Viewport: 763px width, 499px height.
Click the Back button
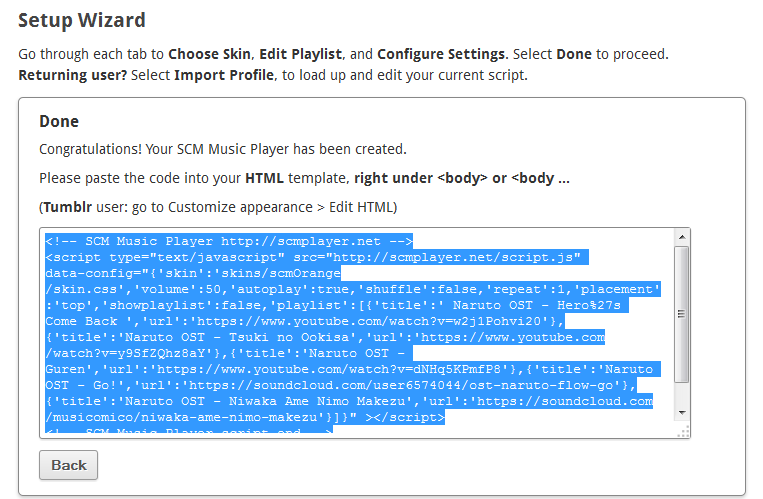69,465
